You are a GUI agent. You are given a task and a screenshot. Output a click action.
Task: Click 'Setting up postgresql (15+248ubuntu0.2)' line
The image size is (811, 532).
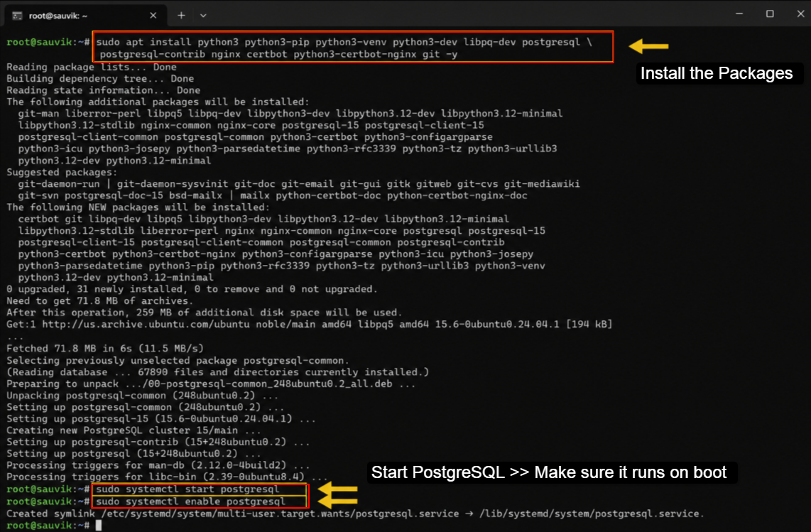[x=134, y=453]
